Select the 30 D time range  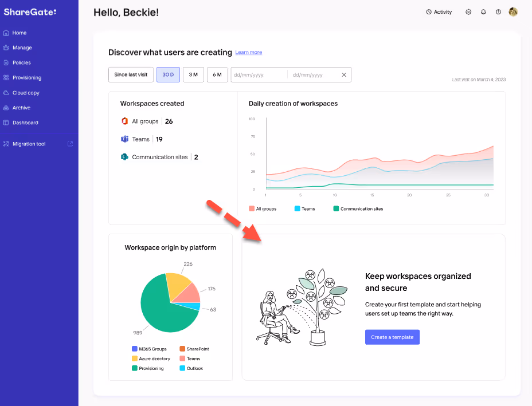168,74
